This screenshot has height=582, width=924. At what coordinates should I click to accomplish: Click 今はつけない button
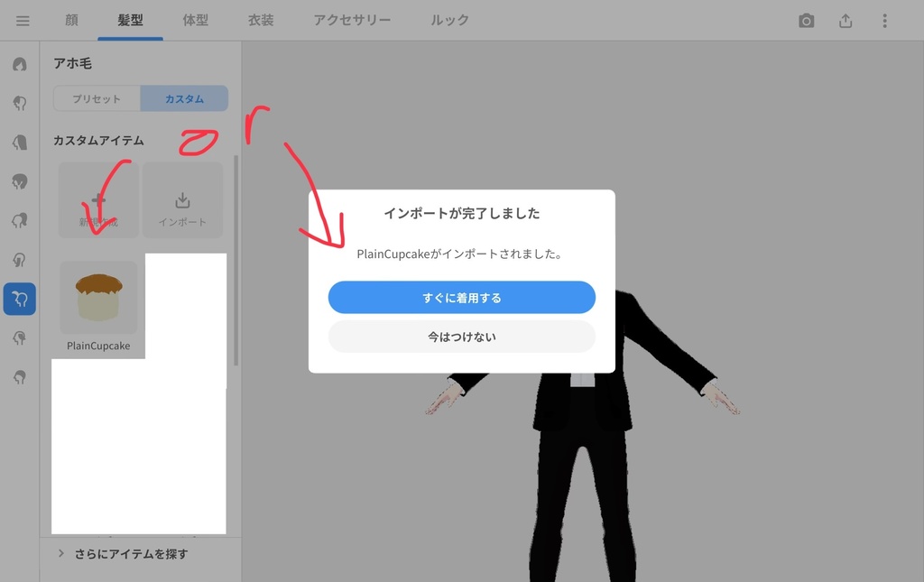click(461, 335)
